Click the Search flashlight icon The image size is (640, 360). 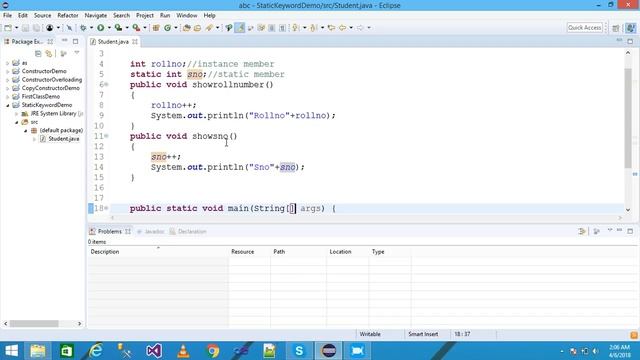tap(209, 28)
